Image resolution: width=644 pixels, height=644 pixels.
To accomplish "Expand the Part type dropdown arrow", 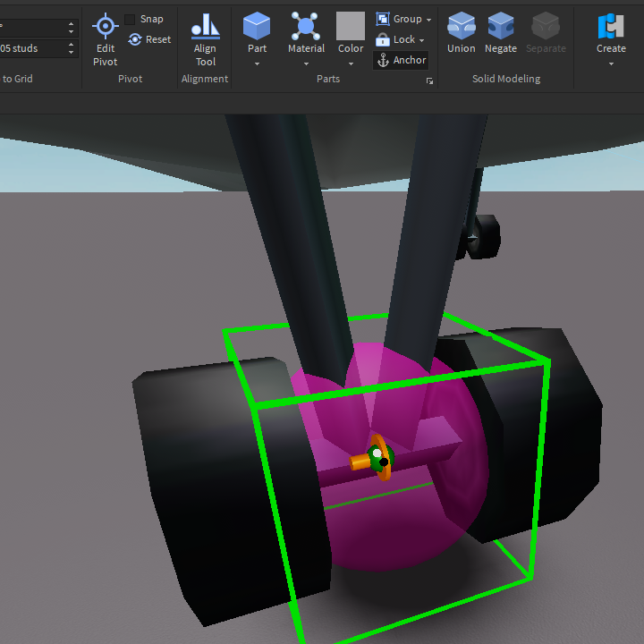I will pos(257,64).
